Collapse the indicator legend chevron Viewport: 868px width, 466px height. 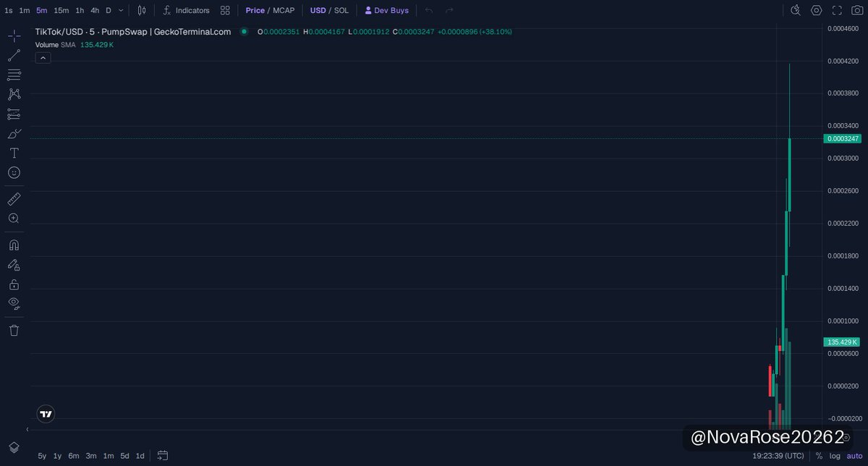pos(43,58)
